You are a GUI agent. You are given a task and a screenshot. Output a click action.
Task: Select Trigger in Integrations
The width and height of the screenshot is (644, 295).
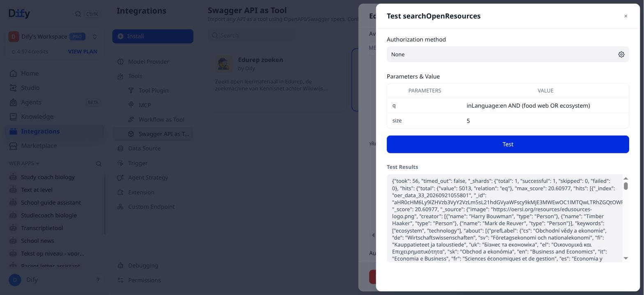153,163
